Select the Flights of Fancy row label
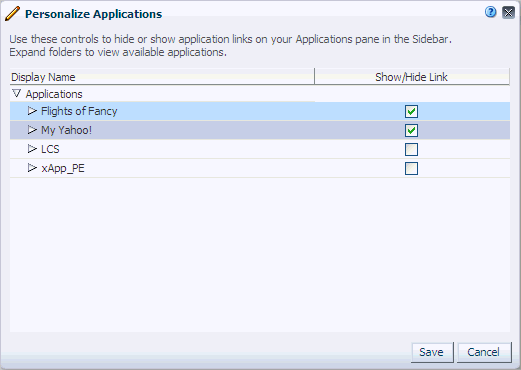This screenshot has width=521, height=370. click(79, 111)
